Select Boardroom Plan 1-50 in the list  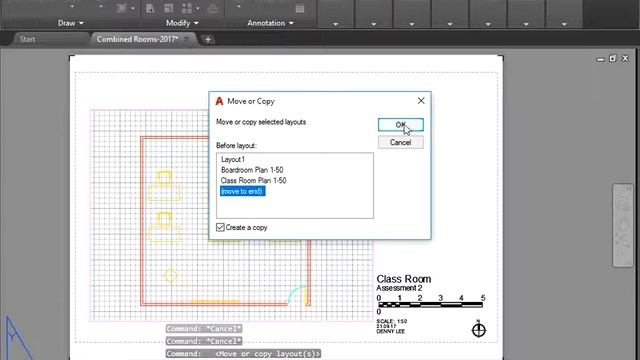pos(252,170)
